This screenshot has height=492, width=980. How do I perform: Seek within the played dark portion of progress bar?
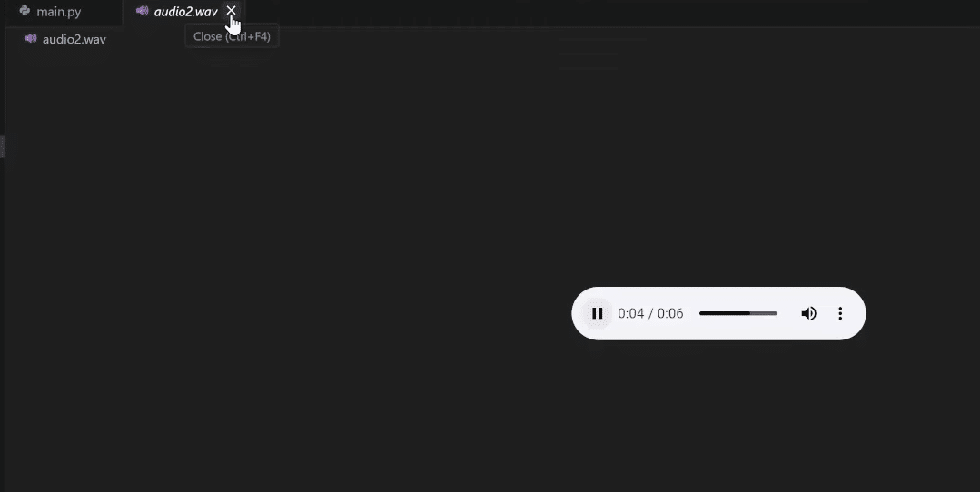pos(725,313)
